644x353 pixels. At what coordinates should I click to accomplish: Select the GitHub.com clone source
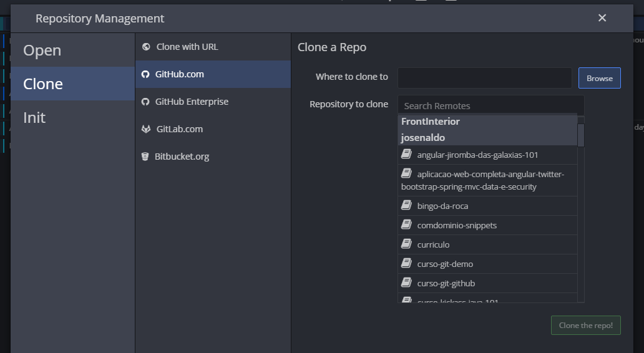213,74
